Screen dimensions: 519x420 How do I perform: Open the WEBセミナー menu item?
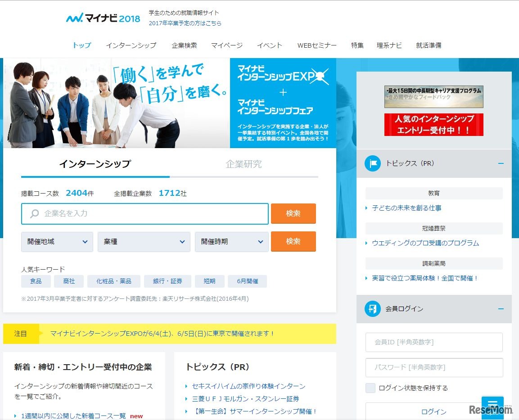point(317,45)
